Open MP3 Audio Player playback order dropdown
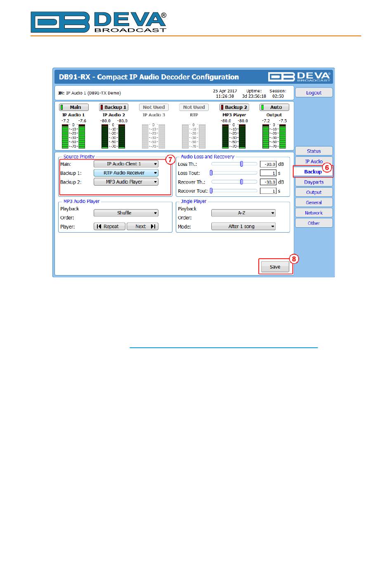Screen dimensions: 392x561 pos(126,213)
